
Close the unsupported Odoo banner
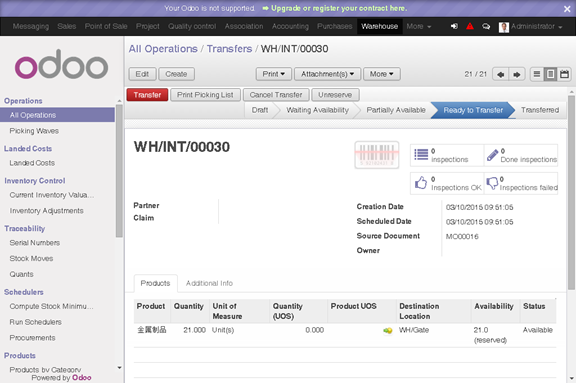(567, 9)
